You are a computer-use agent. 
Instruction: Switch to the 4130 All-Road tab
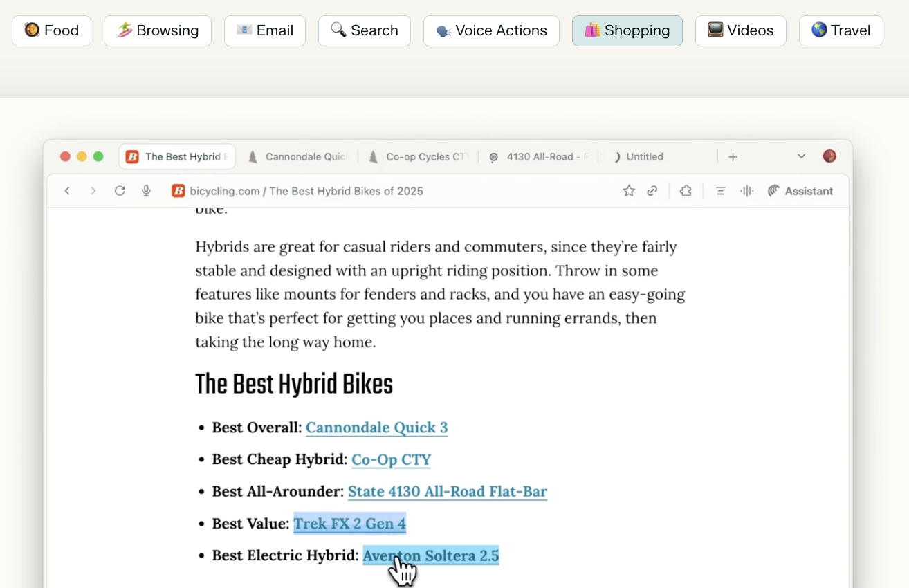[x=539, y=157]
